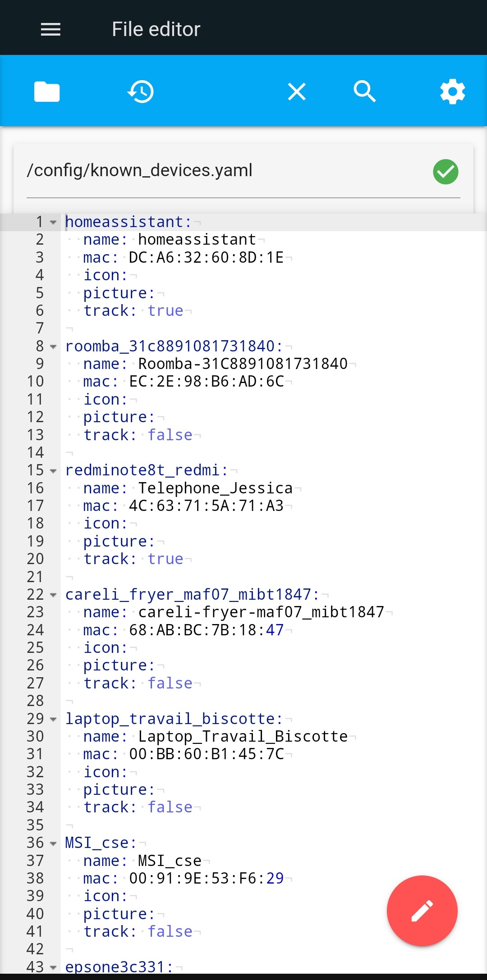Fold the redminote8t_redmi section
487x980 pixels.
click(53, 471)
